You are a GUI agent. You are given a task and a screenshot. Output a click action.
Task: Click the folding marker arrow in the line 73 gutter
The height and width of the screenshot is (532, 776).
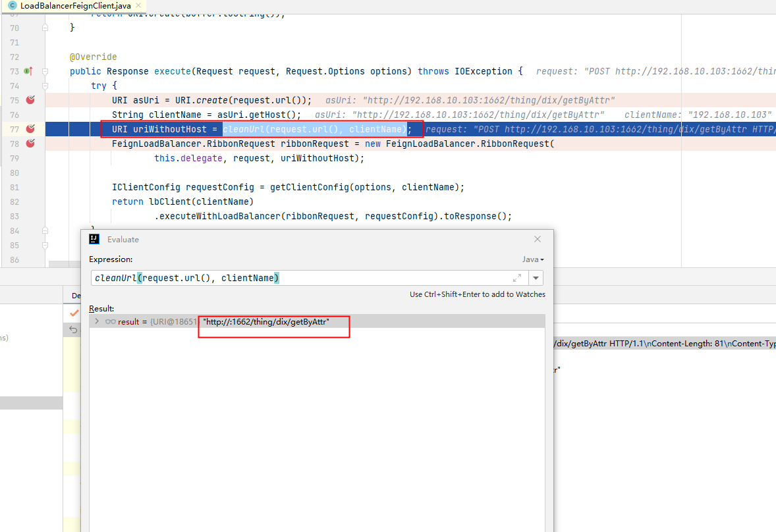[44, 70]
